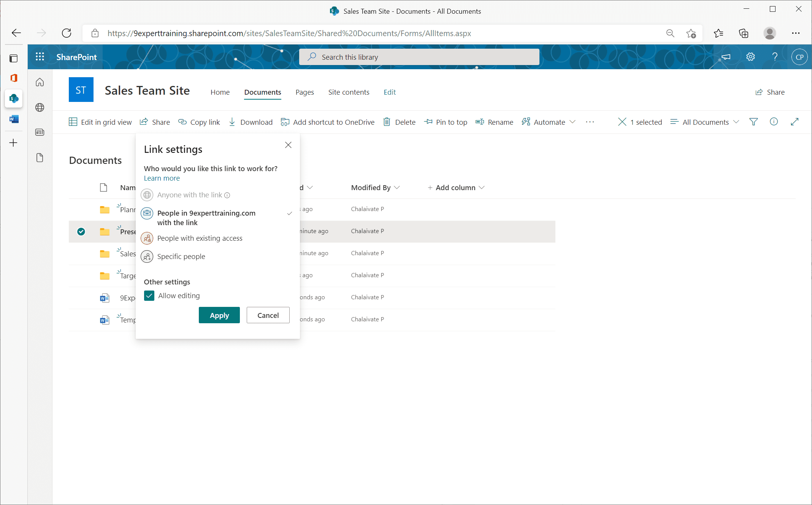
Task: Open the details information pane
Action: click(x=774, y=122)
